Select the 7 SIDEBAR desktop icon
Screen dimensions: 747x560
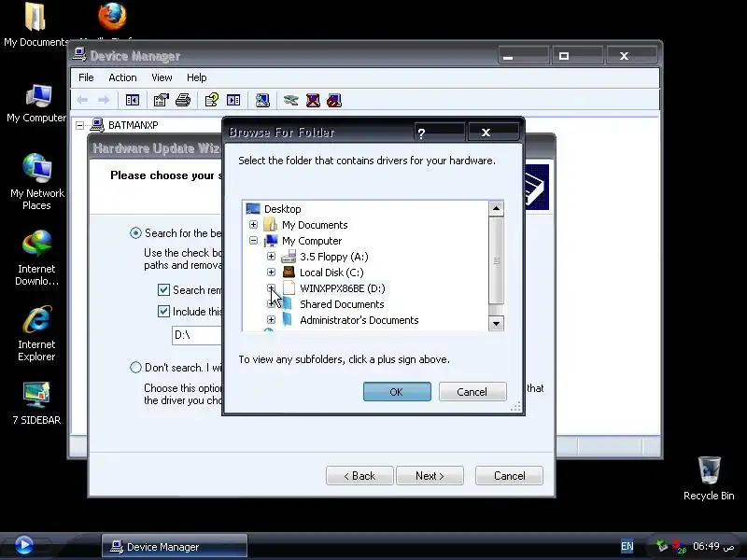point(36,403)
